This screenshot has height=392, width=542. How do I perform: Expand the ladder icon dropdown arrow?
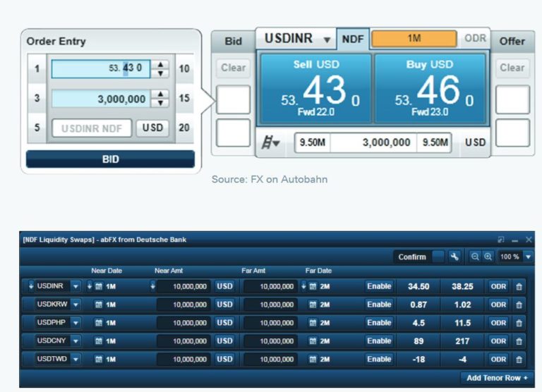tap(276, 142)
